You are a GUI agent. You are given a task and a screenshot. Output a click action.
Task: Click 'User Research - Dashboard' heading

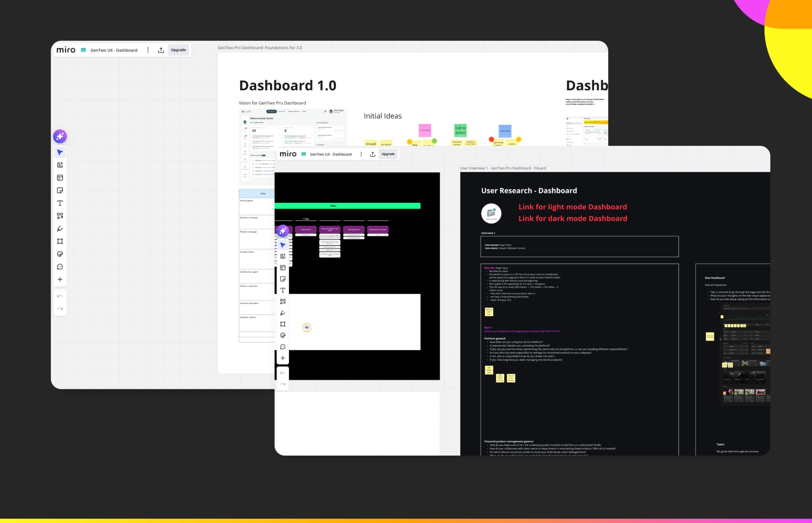(x=529, y=191)
